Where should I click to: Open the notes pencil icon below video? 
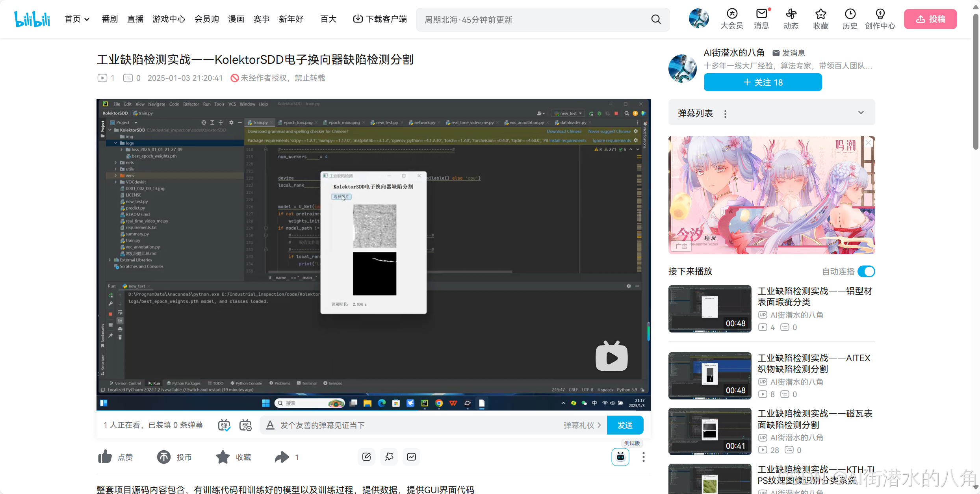366,457
